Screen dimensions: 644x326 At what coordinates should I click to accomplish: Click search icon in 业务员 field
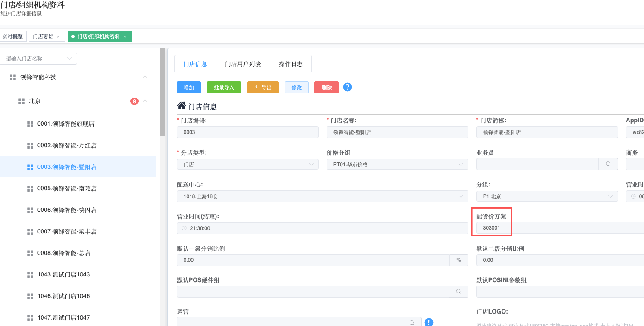608,164
